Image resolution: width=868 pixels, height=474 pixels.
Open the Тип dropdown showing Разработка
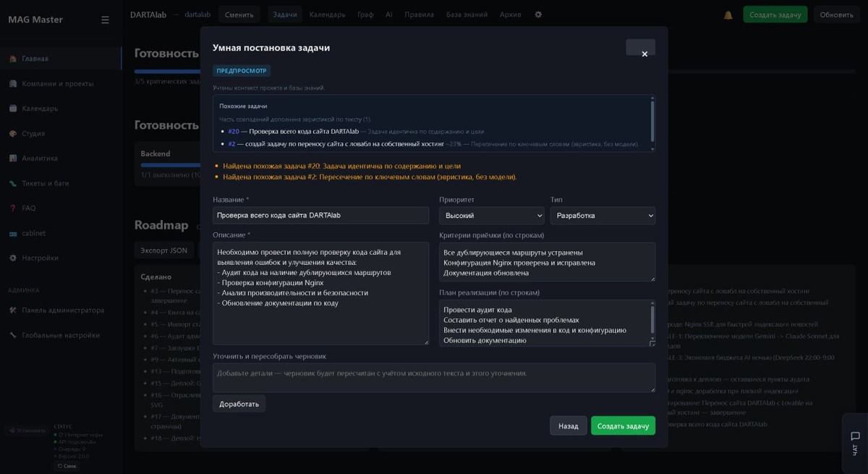(x=603, y=216)
